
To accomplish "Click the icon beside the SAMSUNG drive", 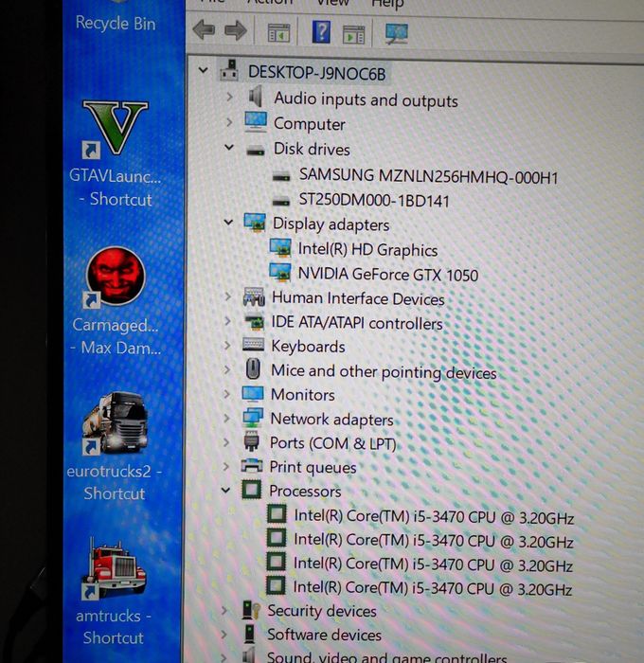I will coord(281,176).
